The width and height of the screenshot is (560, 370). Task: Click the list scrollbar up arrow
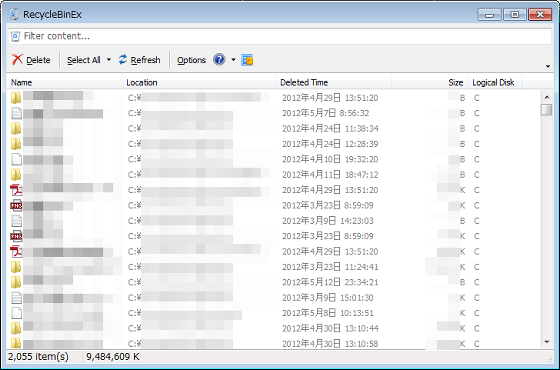tap(547, 97)
